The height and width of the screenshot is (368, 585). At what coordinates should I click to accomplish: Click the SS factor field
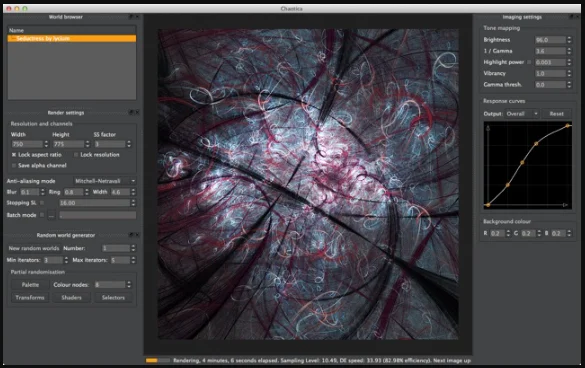(x=110, y=144)
